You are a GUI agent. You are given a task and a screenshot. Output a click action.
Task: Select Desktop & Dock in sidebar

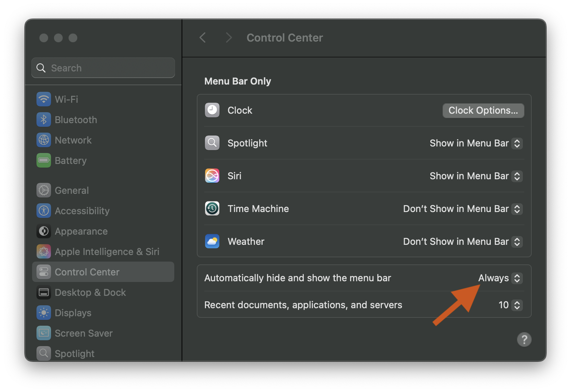[90, 292]
